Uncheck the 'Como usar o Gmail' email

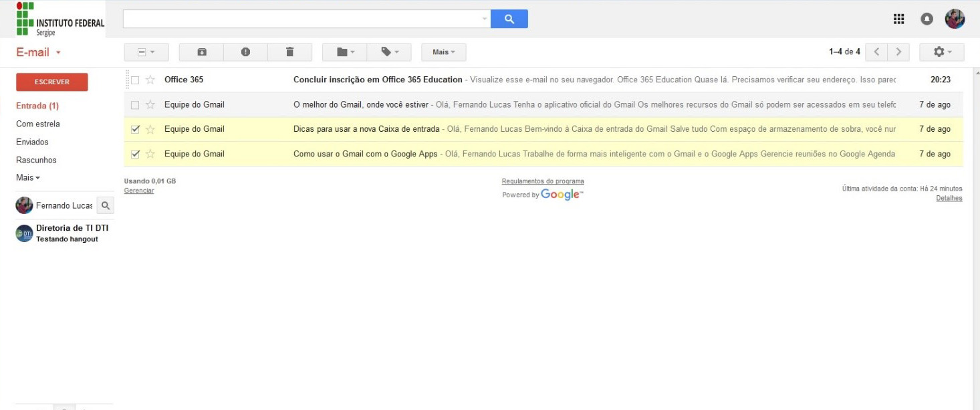(136, 154)
